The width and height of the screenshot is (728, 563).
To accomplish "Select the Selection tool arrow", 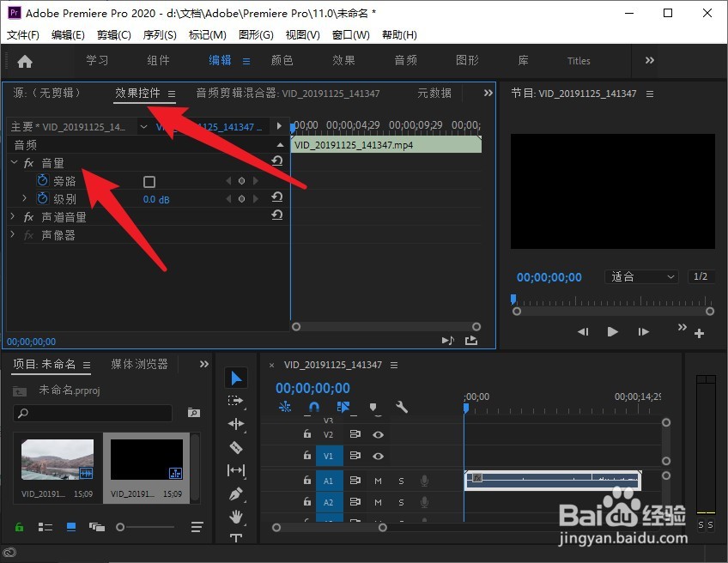I will (236, 378).
